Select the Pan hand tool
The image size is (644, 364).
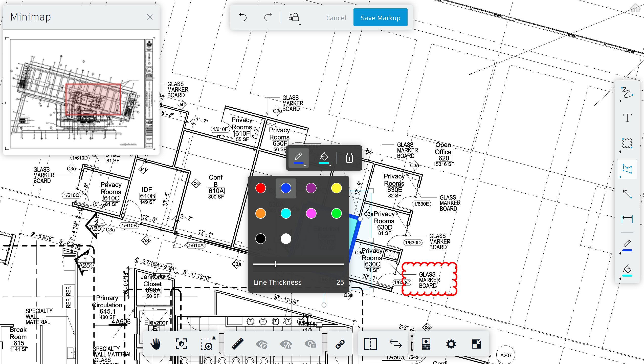point(156,344)
